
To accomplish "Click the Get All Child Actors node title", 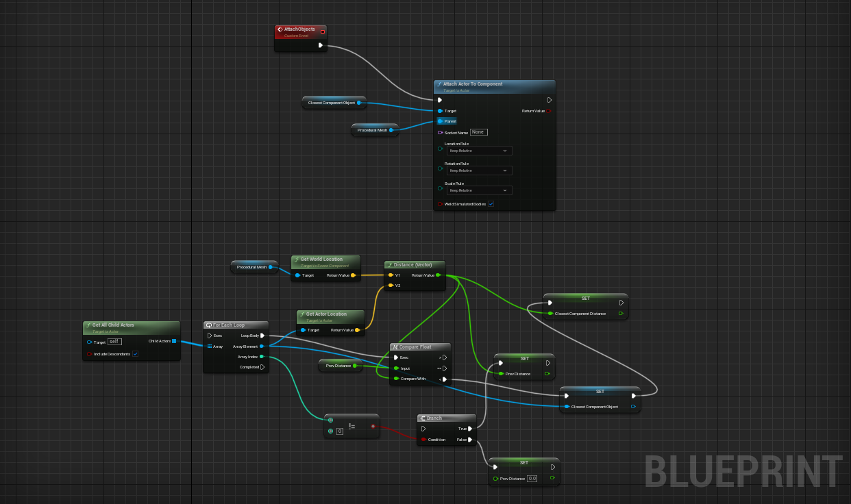I will pyautogui.click(x=113, y=325).
